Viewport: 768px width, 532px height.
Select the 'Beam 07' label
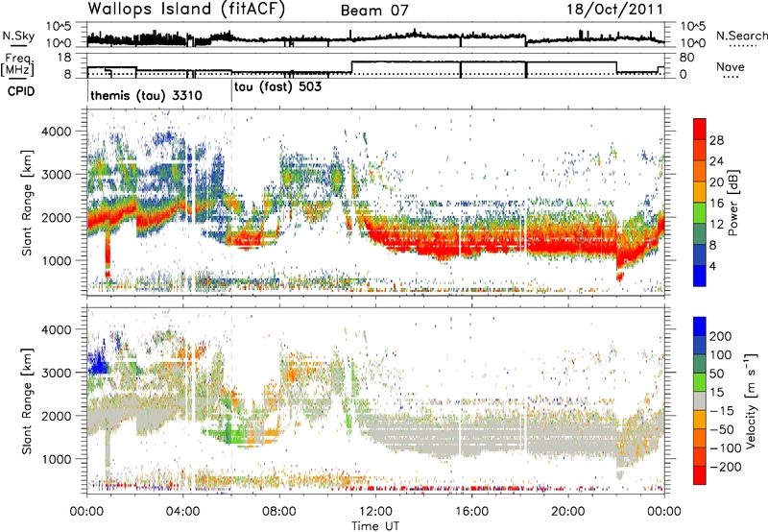(374, 11)
